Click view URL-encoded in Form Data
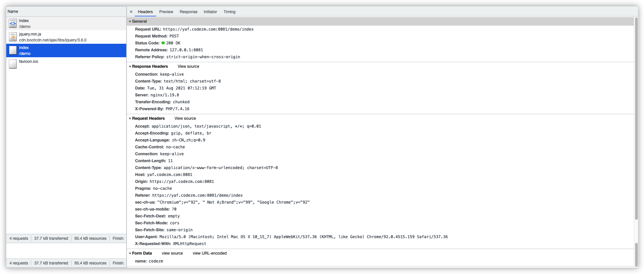644x274 pixels. 210,253
